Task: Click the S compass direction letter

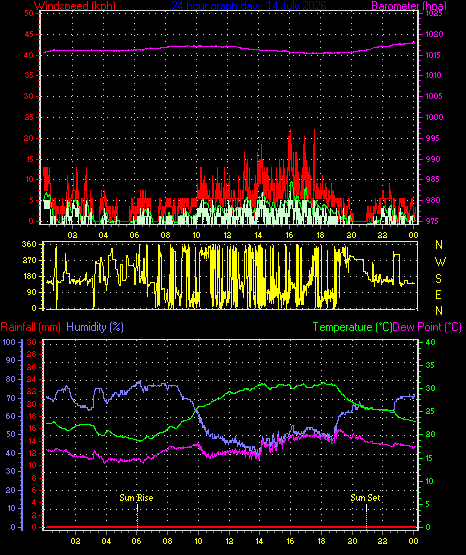Action: pyautogui.click(x=438, y=279)
